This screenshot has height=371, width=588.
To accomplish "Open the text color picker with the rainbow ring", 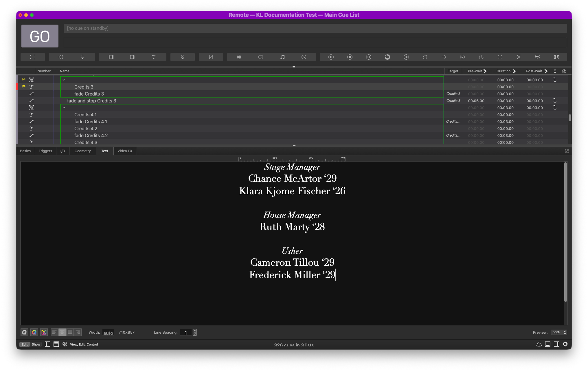I will pyautogui.click(x=34, y=332).
